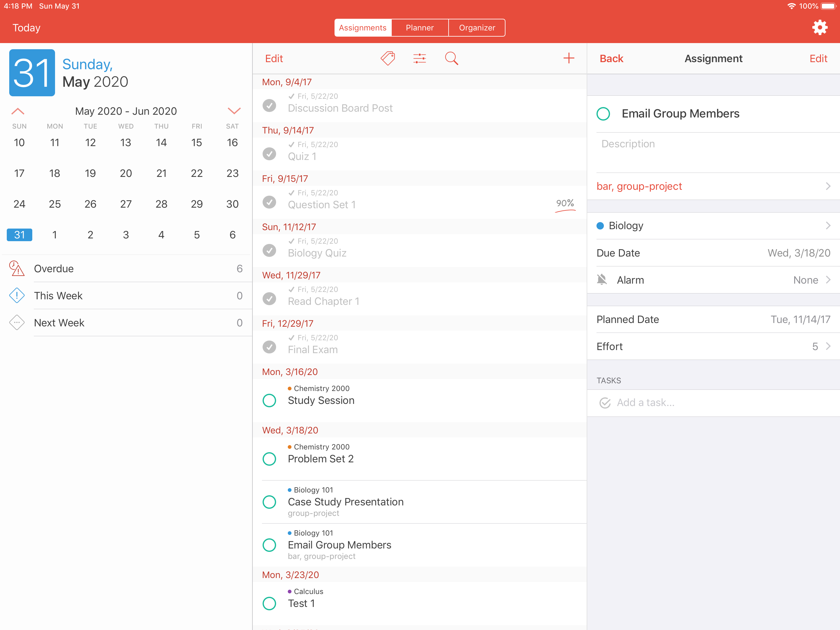
Task: Switch to the Planner tab
Action: point(420,28)
